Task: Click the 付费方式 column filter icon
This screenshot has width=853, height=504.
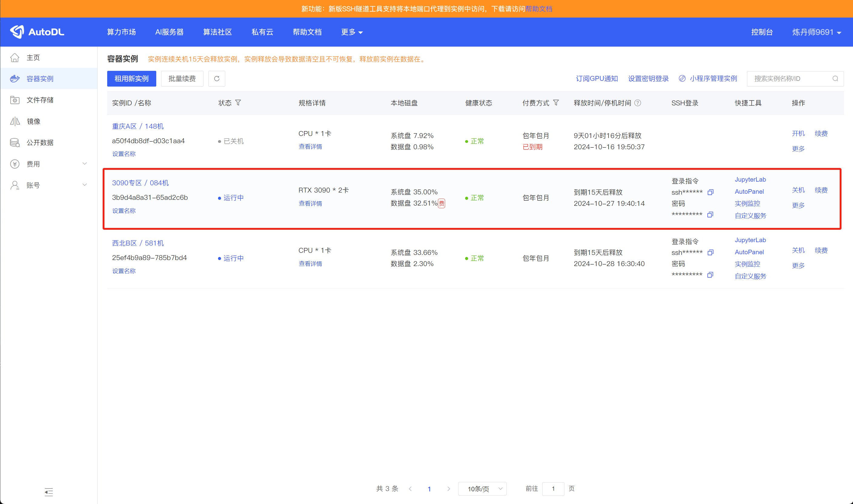Action: pyautogui.click(x=556, y=103)
